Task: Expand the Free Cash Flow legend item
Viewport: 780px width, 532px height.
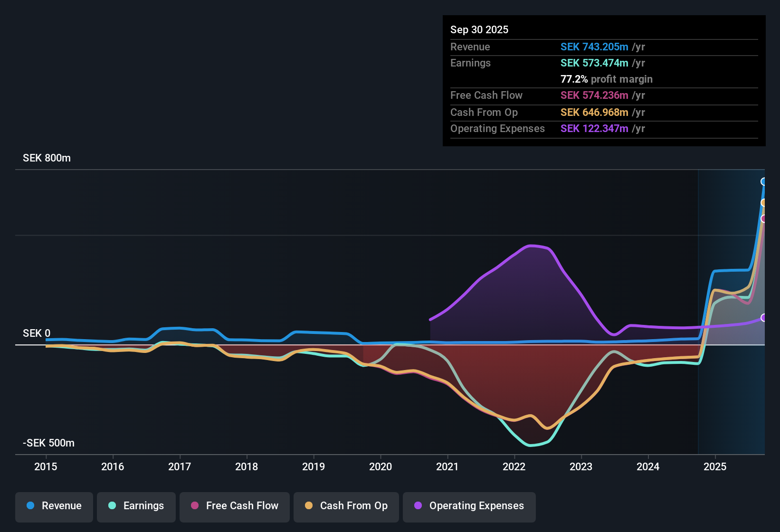Action: click(x=234, y=506)
